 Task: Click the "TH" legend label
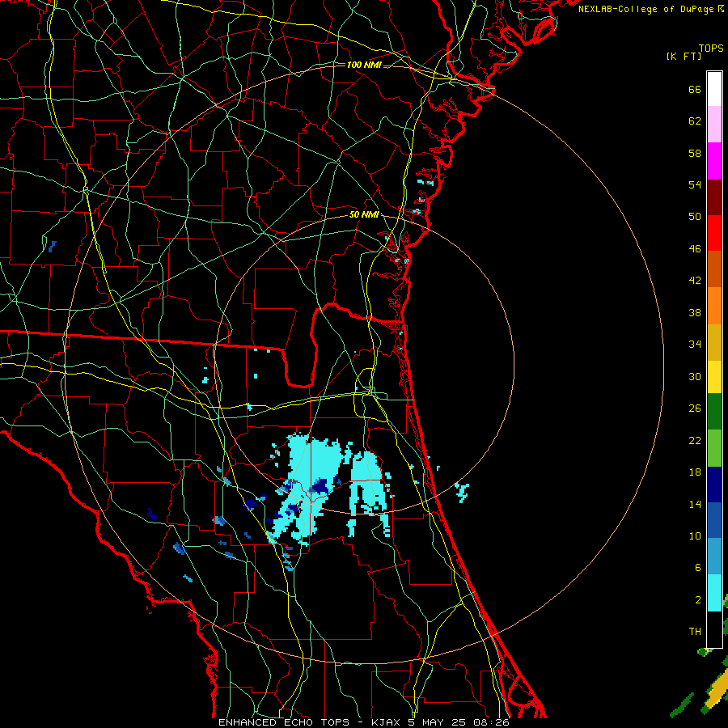coord(695,632)
